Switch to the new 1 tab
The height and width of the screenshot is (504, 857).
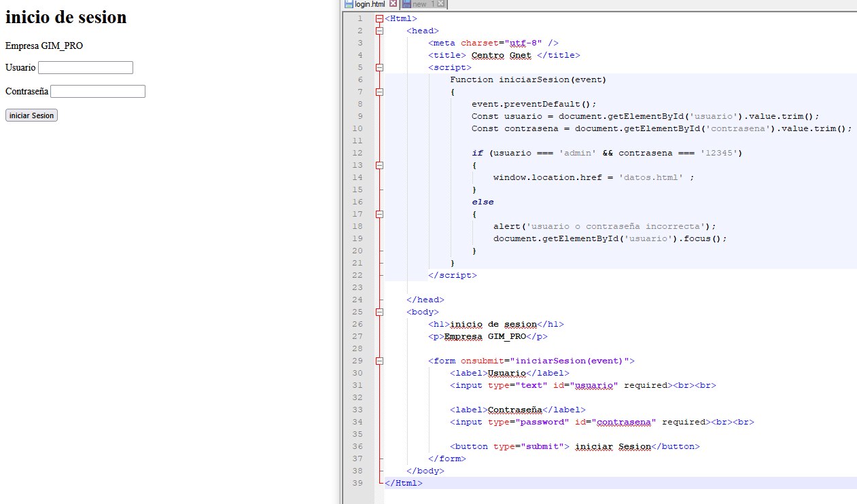click(421, 4)
